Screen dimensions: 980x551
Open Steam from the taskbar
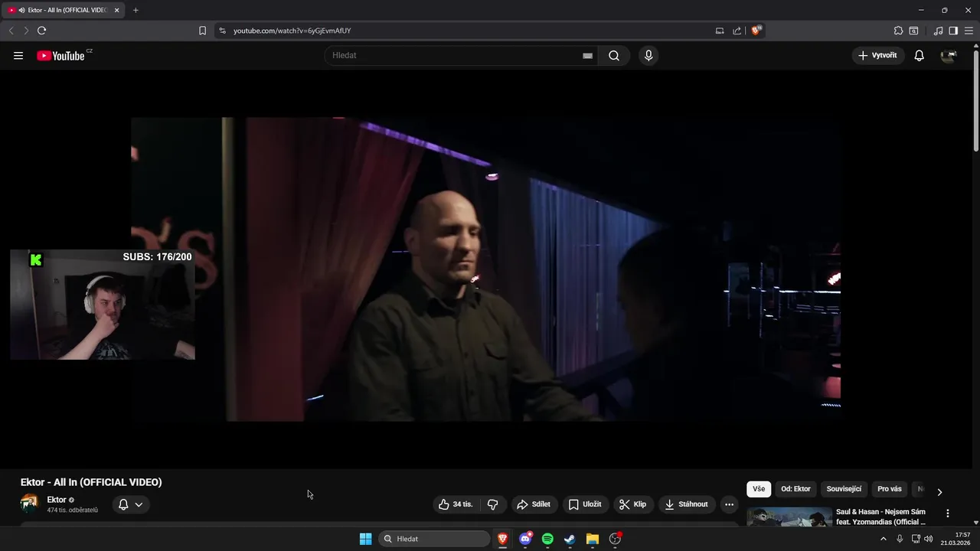(570, 539)
